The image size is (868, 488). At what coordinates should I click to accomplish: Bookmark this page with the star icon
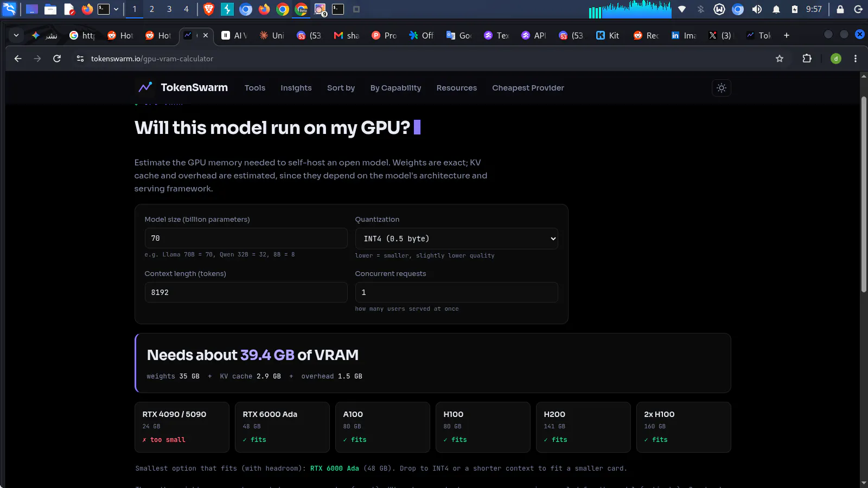780,59
